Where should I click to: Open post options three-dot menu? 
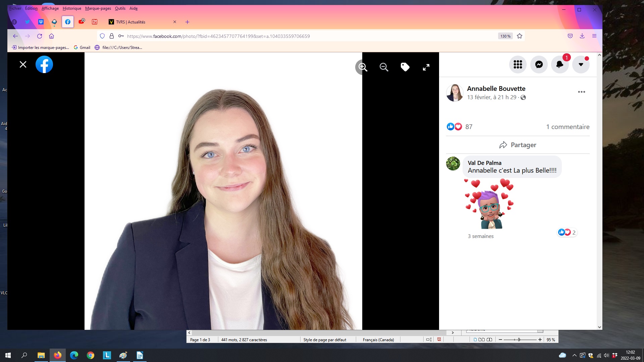point(581,92)
